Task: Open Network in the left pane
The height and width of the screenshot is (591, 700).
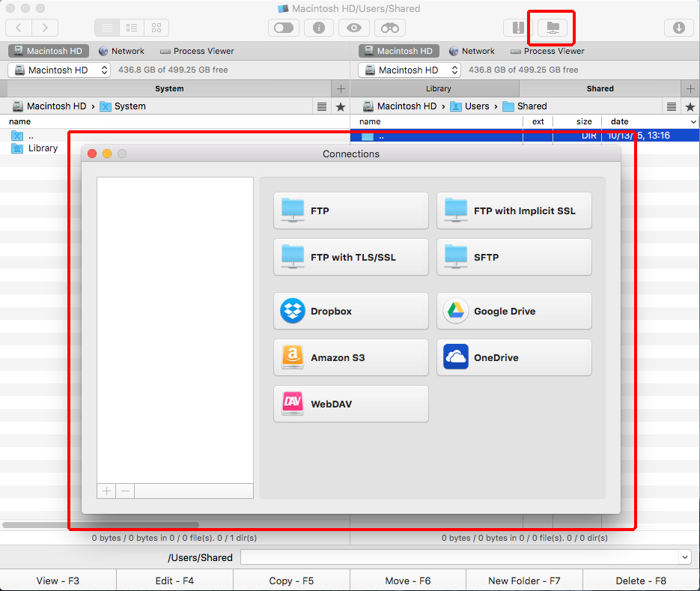Action: pos(121,51)
